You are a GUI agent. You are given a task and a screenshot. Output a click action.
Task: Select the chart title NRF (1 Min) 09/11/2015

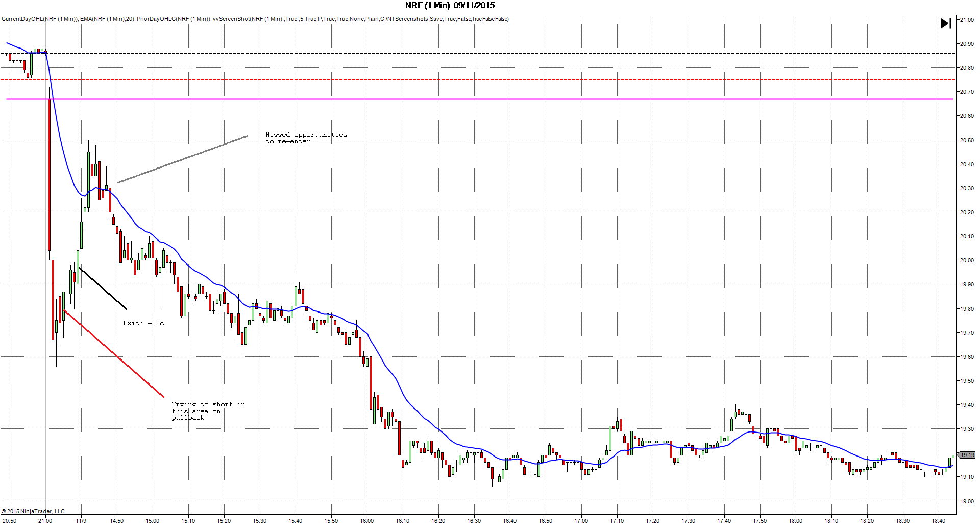[450, 6]
